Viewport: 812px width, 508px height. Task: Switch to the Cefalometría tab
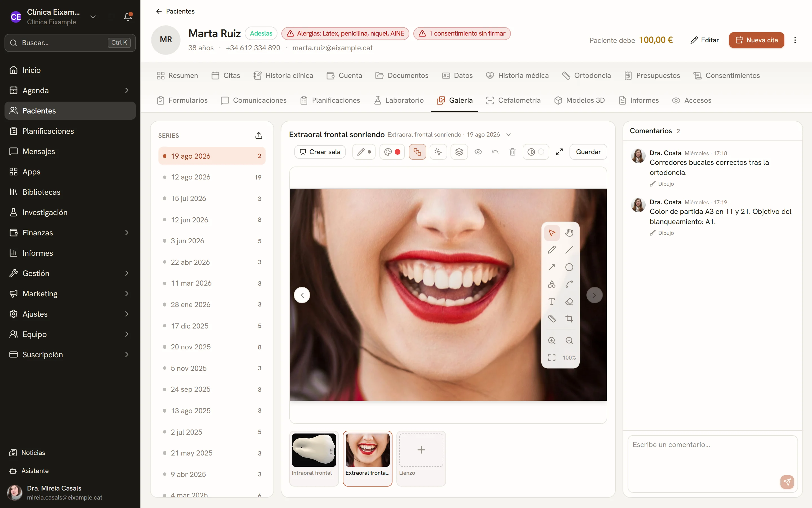click(513, 100)
